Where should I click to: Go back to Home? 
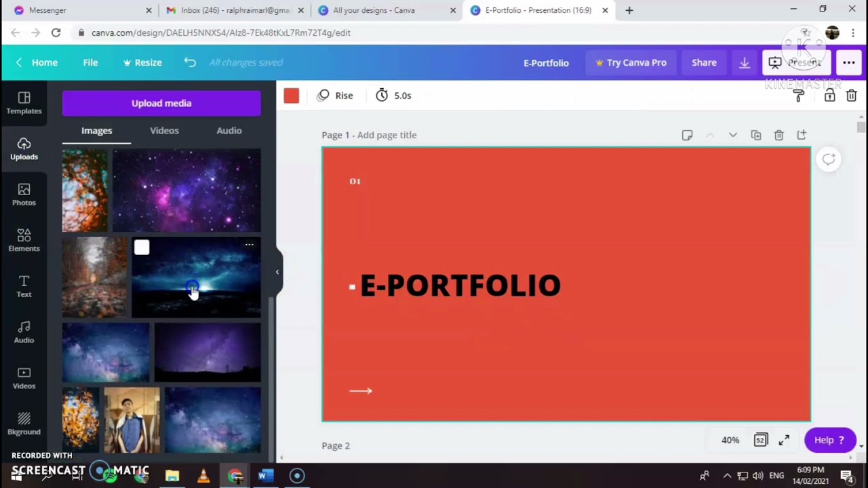[x=37, y=62]
